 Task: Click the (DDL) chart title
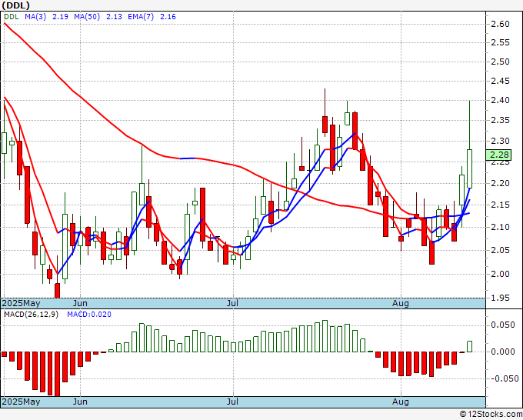pyautogui.click(x=16, y=5)
